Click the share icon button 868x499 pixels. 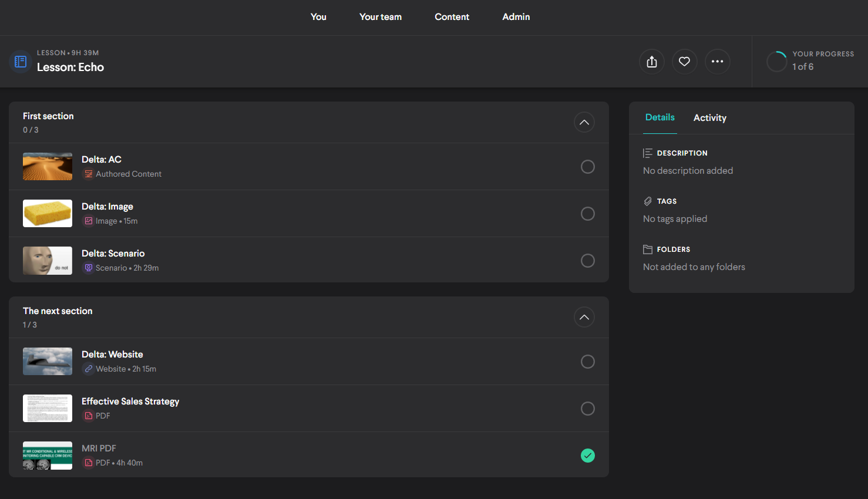[x=651, y=62]
